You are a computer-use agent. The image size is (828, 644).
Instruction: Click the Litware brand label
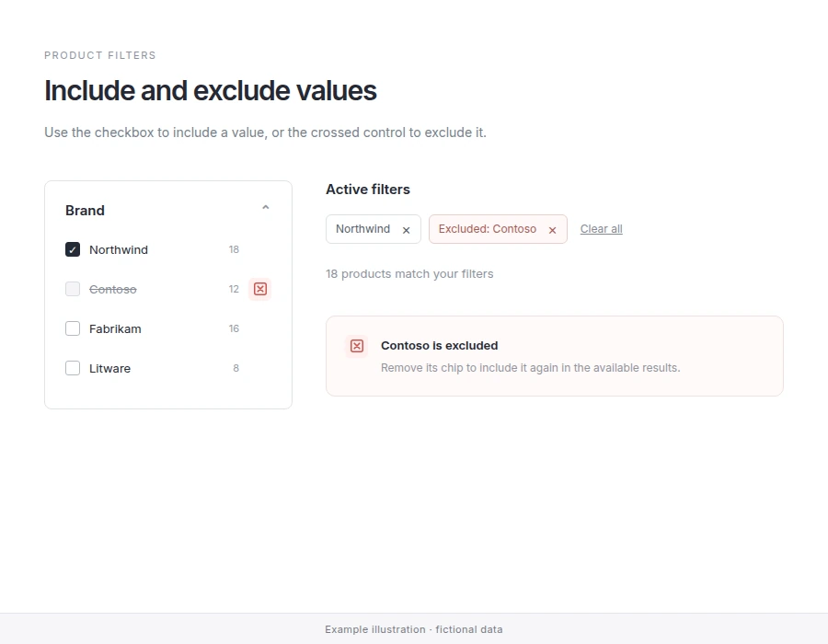tap(109, 368)
